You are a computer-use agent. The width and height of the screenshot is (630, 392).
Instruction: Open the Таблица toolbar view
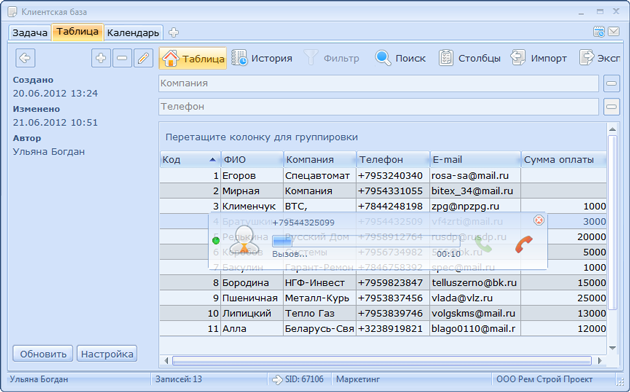(x=193, y=58)
